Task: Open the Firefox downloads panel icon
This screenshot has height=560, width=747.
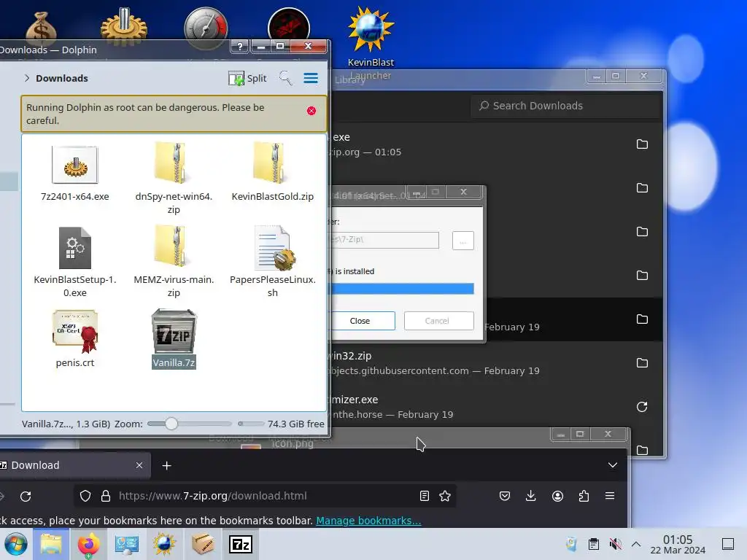Action: [531, 496]
